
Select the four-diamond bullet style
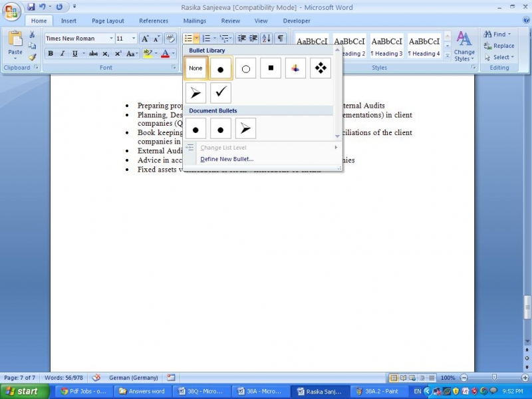coord(321,68)
